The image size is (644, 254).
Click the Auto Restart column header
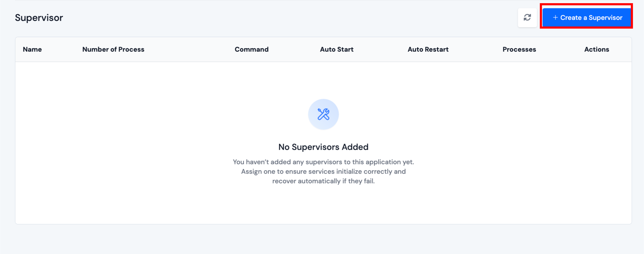pyautogui.click(x=428, y=49)
